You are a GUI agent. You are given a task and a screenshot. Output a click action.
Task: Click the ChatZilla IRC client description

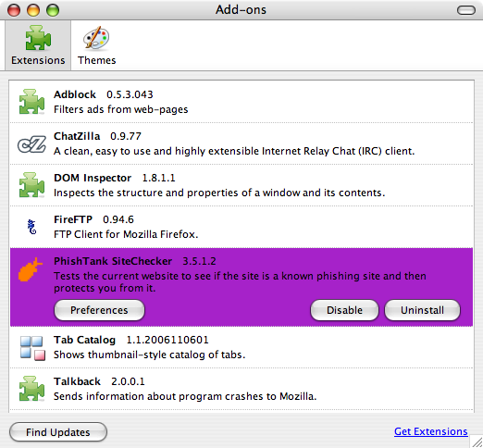pos(234,151)
